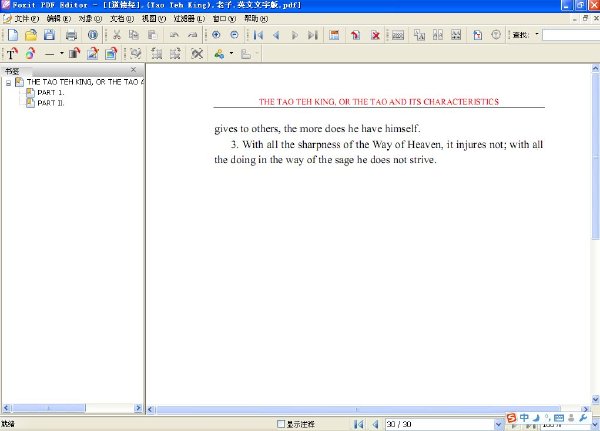Copy the selected object
This screenshot has width=600, height=431.
[x=134, y=35]
